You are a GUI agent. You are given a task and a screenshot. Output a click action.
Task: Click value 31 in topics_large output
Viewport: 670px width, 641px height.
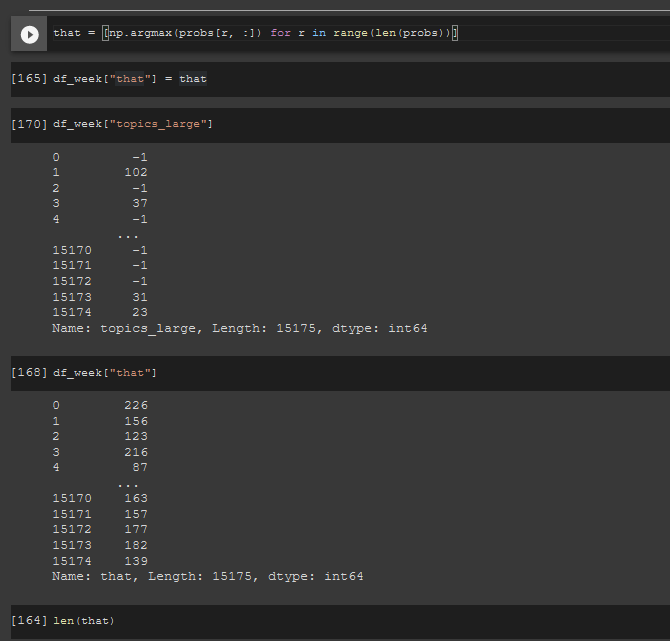point(140,297)
